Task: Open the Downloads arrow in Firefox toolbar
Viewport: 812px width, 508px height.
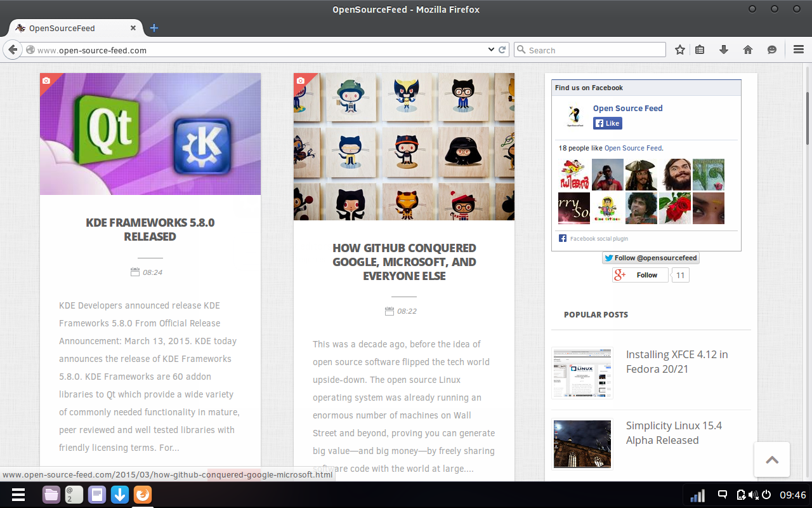Action: [723, 50]
